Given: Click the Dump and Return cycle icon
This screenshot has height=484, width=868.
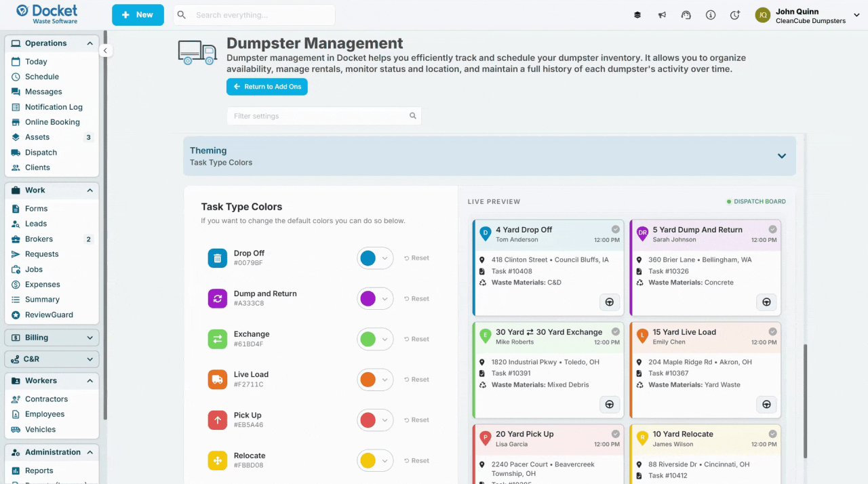Looking at the screenshot, I should [x=218, y=298].
